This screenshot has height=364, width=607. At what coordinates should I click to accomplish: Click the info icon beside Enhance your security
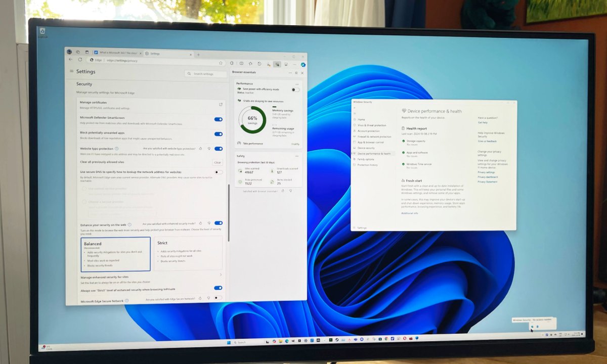tap(129, 224)
